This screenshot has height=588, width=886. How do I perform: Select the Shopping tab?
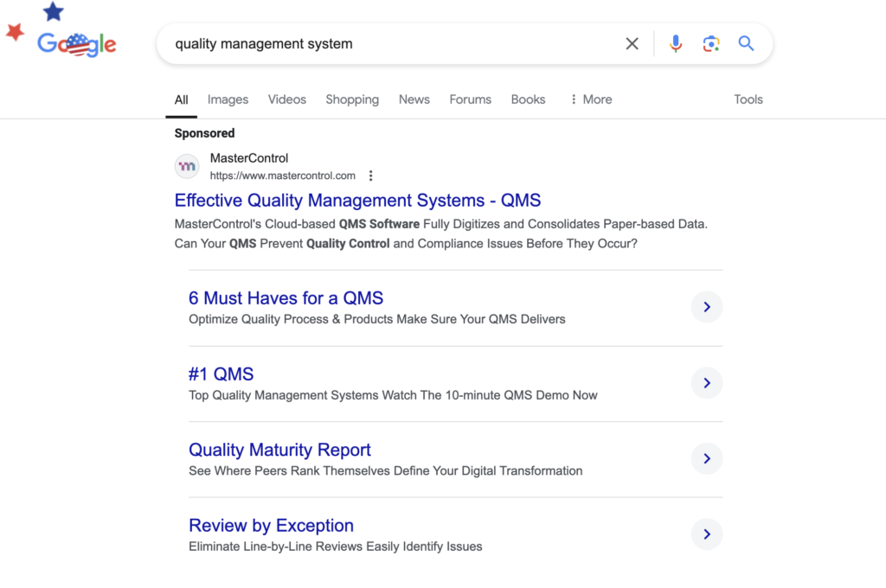click(352, 99)
